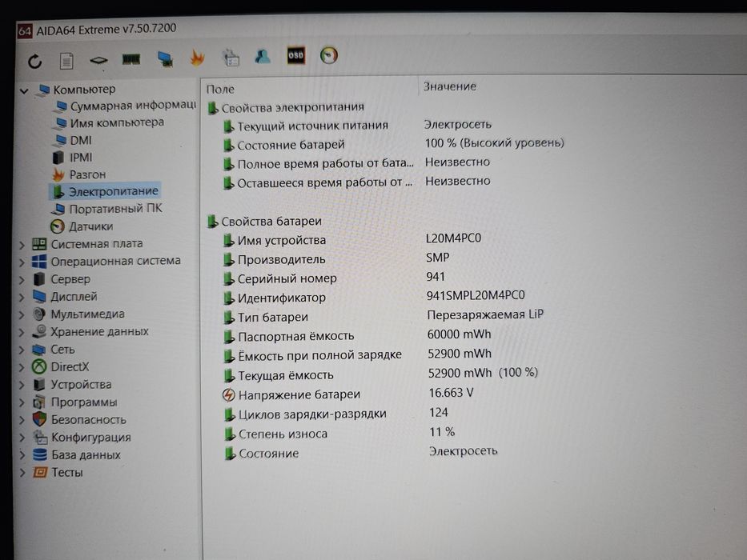Select the DMI tree item

tap(73, 140)
